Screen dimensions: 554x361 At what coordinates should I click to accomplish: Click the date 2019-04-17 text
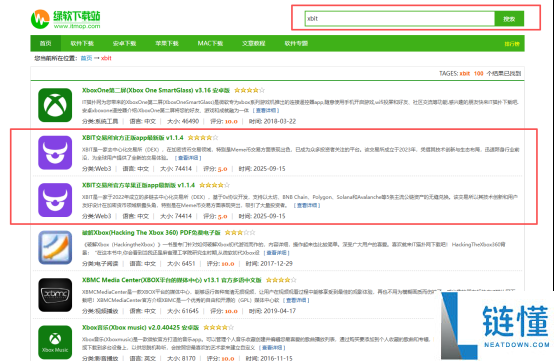[279, 311]
